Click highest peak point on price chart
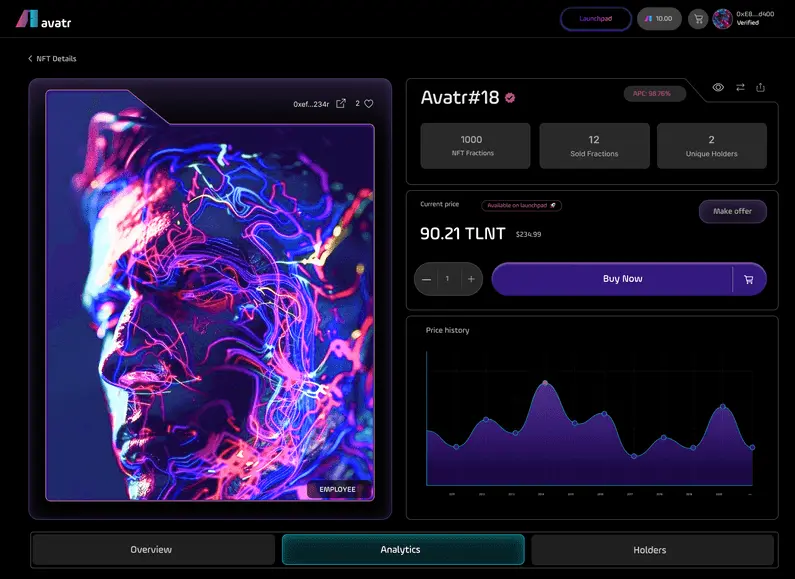 pyautogui.click(x=545, y=383)
